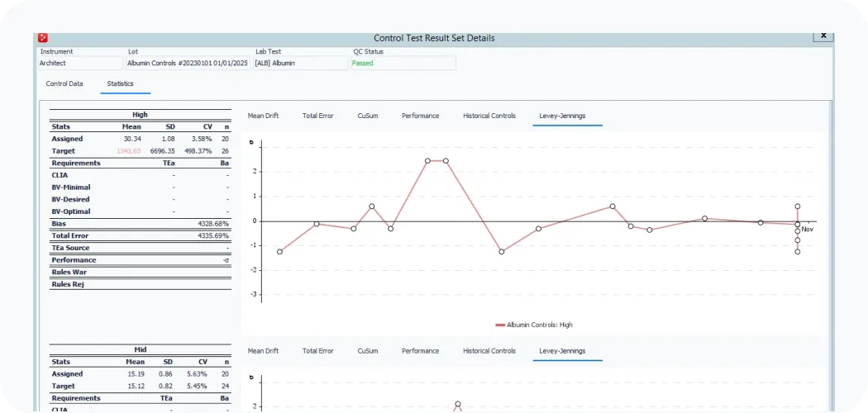Click the Requirements header in High table
Viewport: 868px width, 413px height.
tap(76, 163)
